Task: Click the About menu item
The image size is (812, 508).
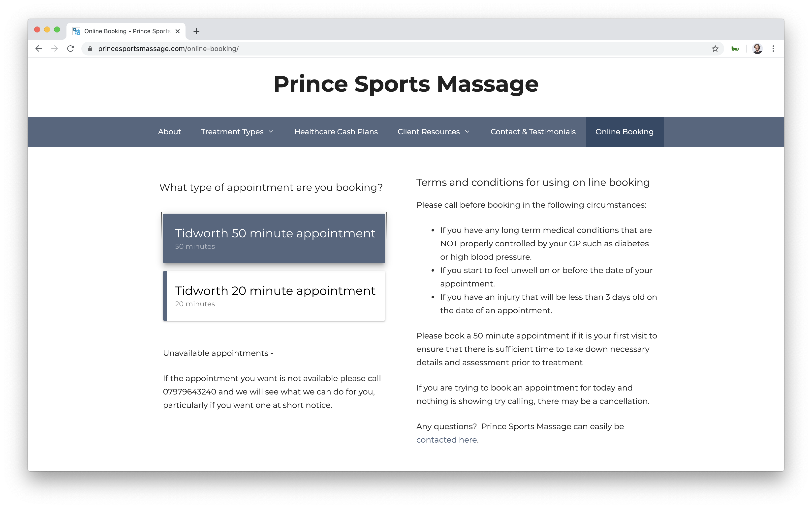Action: [x=169, y=131]
